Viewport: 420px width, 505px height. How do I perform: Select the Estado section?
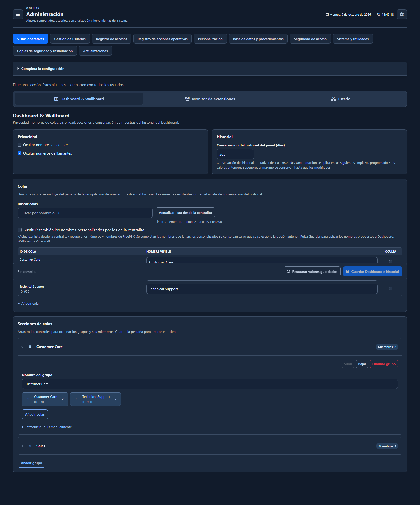tap(340, 99)
